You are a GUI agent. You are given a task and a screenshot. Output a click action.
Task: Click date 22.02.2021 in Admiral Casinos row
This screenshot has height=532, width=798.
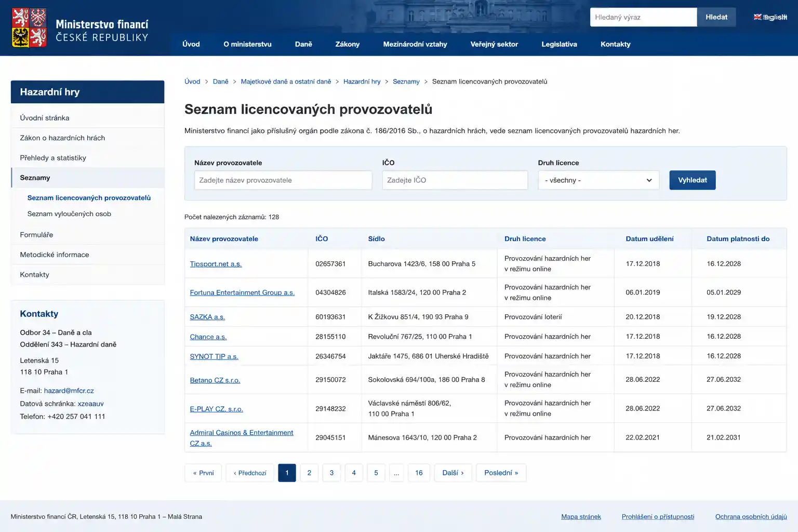(643, 437)
